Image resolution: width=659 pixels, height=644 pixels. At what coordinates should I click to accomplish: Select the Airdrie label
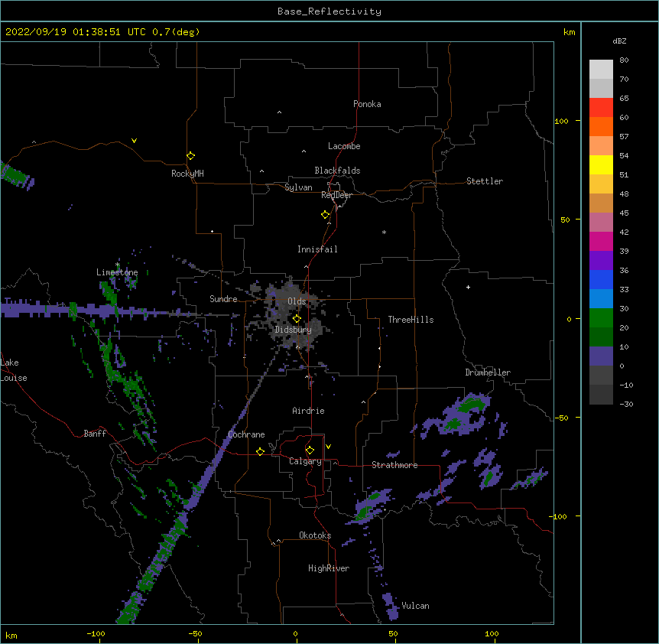[x=309, y=411]
